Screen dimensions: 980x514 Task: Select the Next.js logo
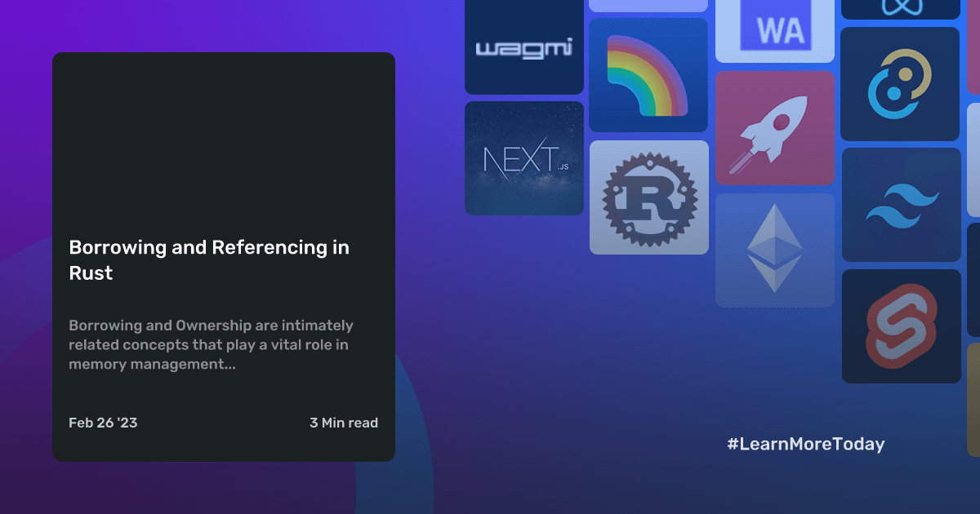pyautogui.click(x=523, y=157)
